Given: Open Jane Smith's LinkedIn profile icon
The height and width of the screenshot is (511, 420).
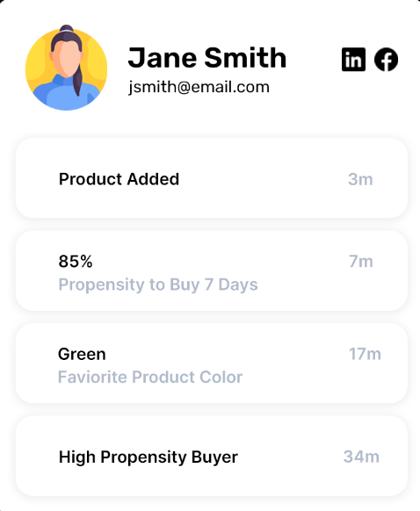Looking at the screenshot, I should coord(353,60).
